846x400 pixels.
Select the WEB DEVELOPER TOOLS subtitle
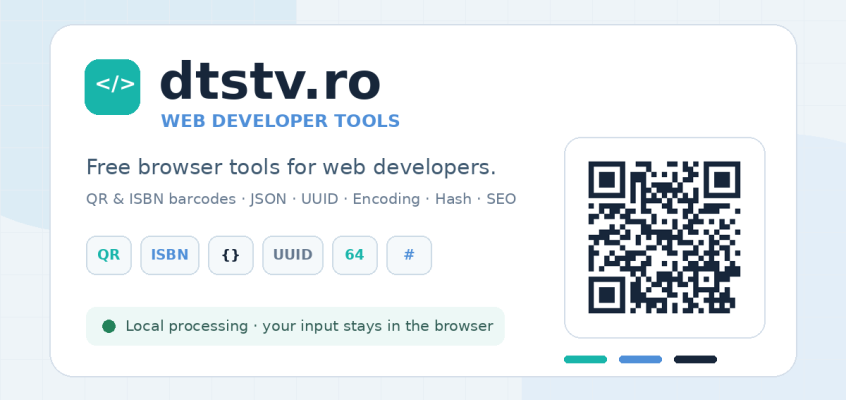(x=281, y=121)
